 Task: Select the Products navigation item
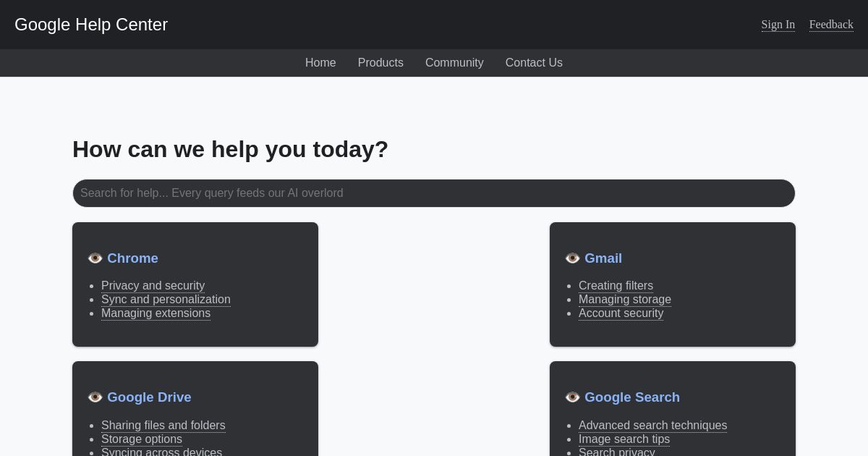click(380, 63)
